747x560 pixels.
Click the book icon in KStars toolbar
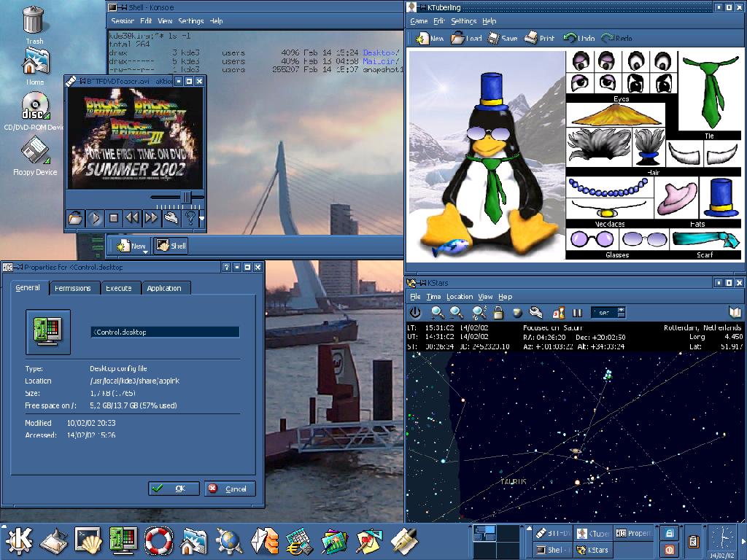pos(735,312)
